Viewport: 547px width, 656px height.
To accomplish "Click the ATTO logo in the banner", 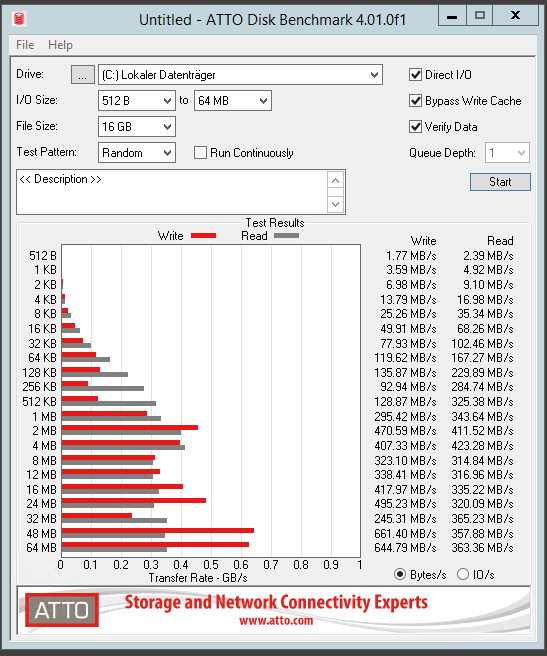I will tap(62, 610).
